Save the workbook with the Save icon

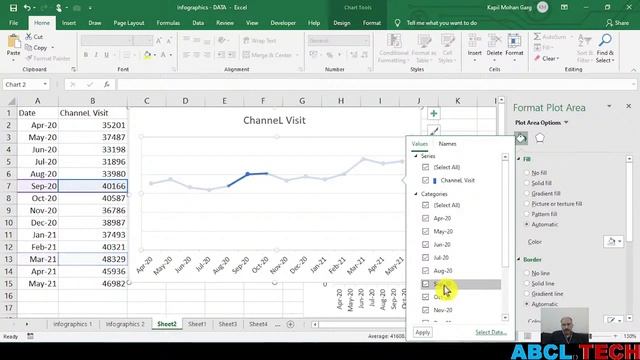[13, 8]
